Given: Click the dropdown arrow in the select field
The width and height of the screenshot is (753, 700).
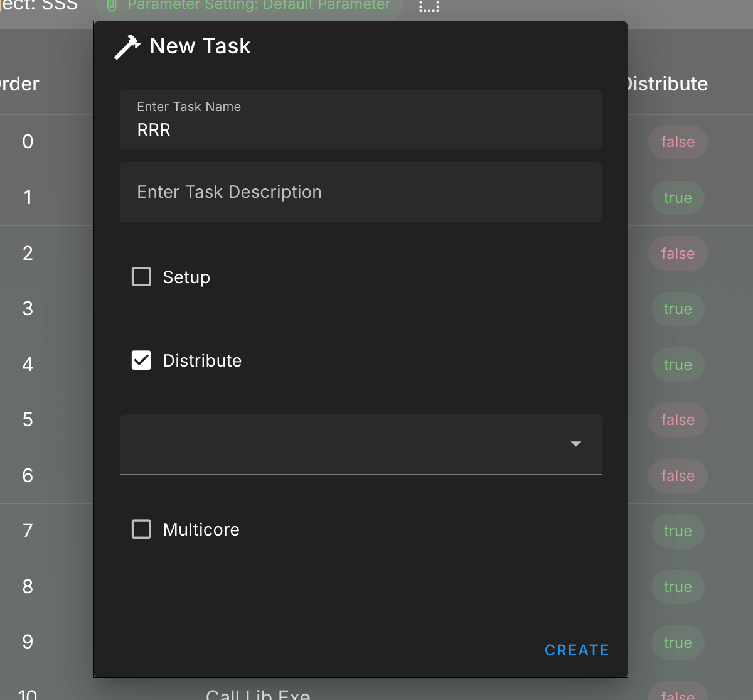Looking at the screenshot, I should [576, 444].
